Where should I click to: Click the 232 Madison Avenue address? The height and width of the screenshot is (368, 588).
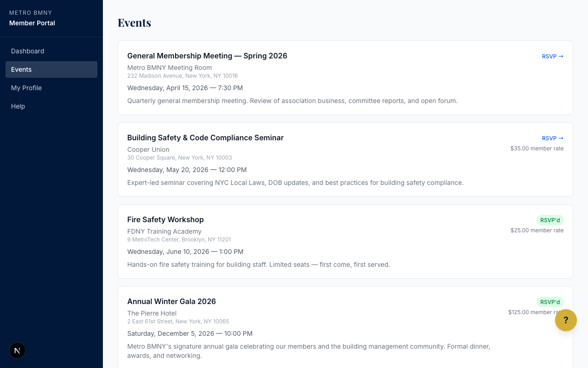[x=182, y=76]
